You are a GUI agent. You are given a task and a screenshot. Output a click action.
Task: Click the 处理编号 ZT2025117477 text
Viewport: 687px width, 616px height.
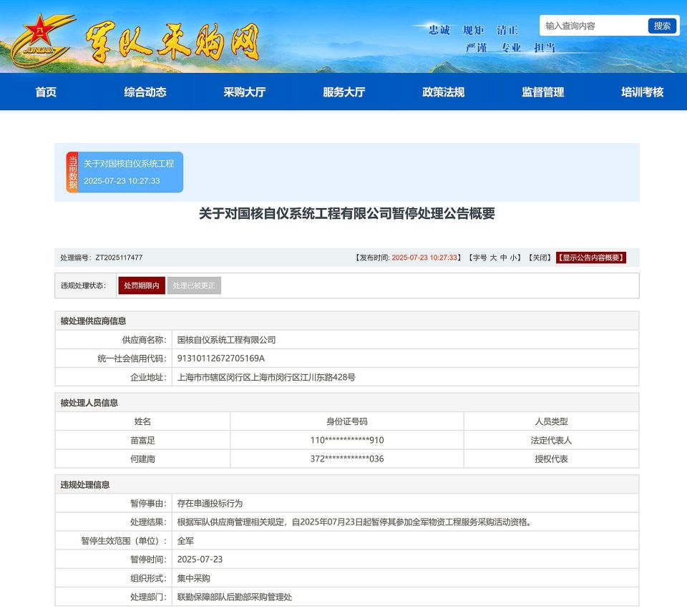point(102,258)
